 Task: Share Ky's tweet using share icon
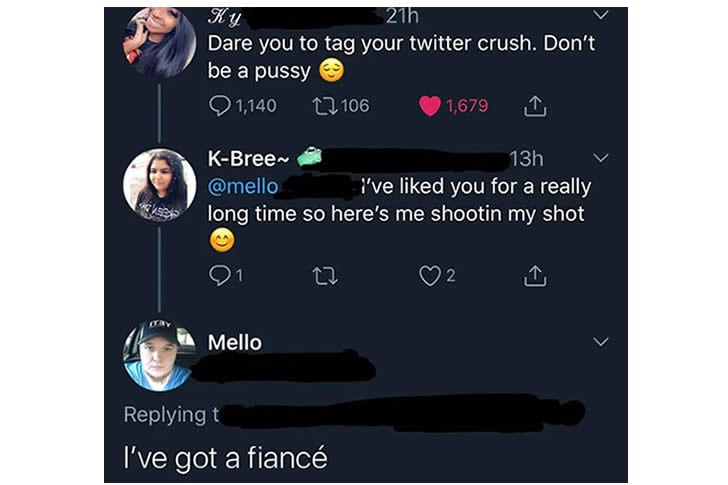[533, 105]
